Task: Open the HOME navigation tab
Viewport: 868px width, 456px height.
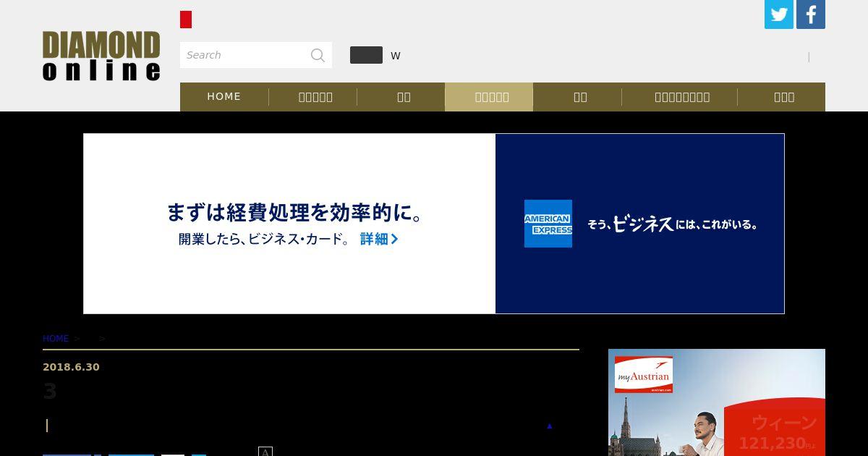Action: coord(224,96)
